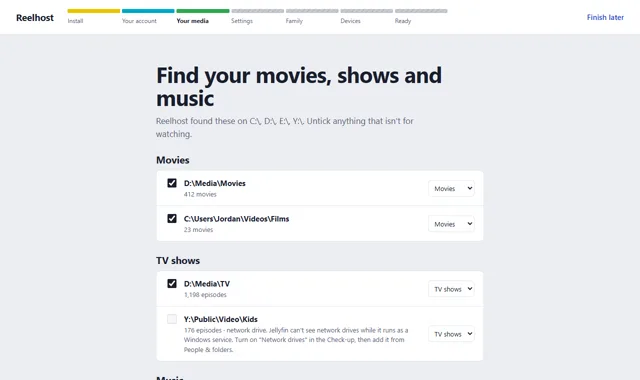Click the Reelhost logo
This screenshot has height=380, width=640.
35,18
